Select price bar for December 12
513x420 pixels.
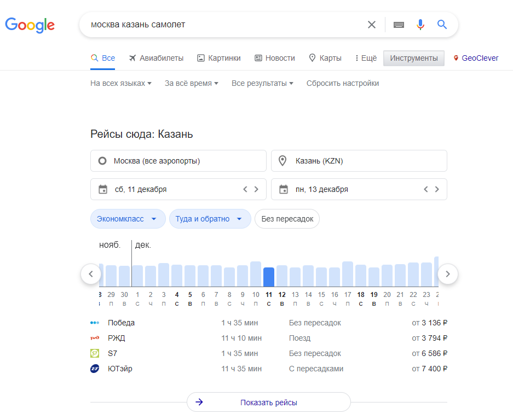point(282,276)
